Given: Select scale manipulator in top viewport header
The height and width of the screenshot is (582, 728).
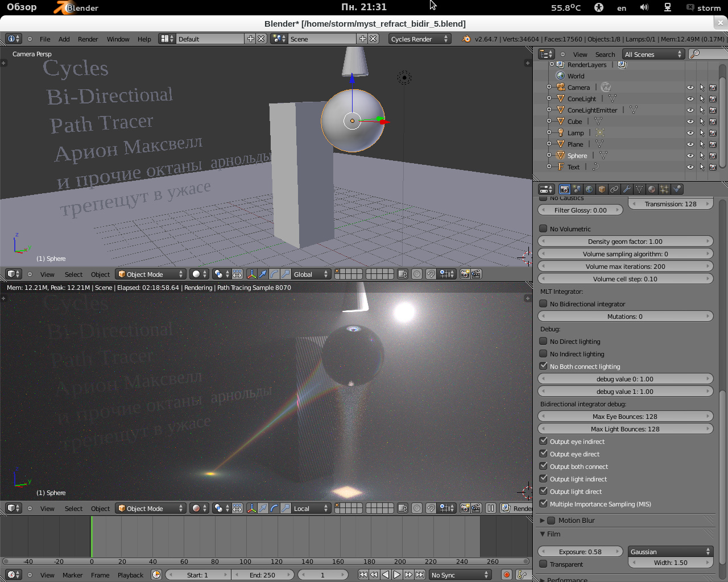Looking at the screenshot, I should 286,274.
